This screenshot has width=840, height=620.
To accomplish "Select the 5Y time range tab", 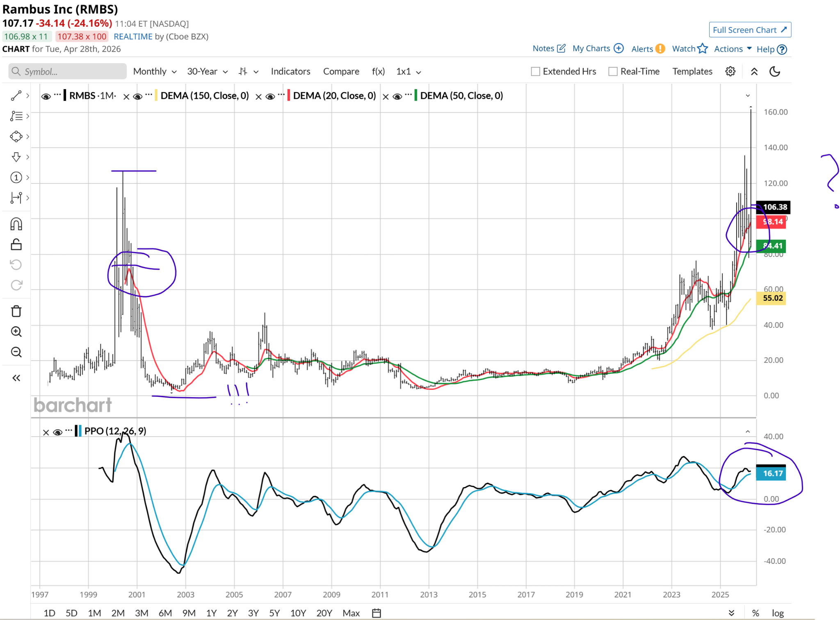I will [x=274, y=613].
